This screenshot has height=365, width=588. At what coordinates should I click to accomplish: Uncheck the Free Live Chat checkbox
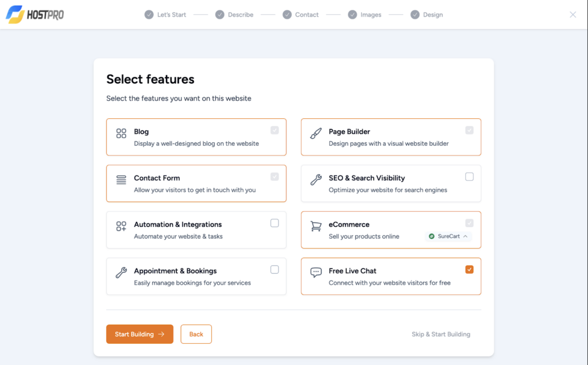(x=469, y=269)
